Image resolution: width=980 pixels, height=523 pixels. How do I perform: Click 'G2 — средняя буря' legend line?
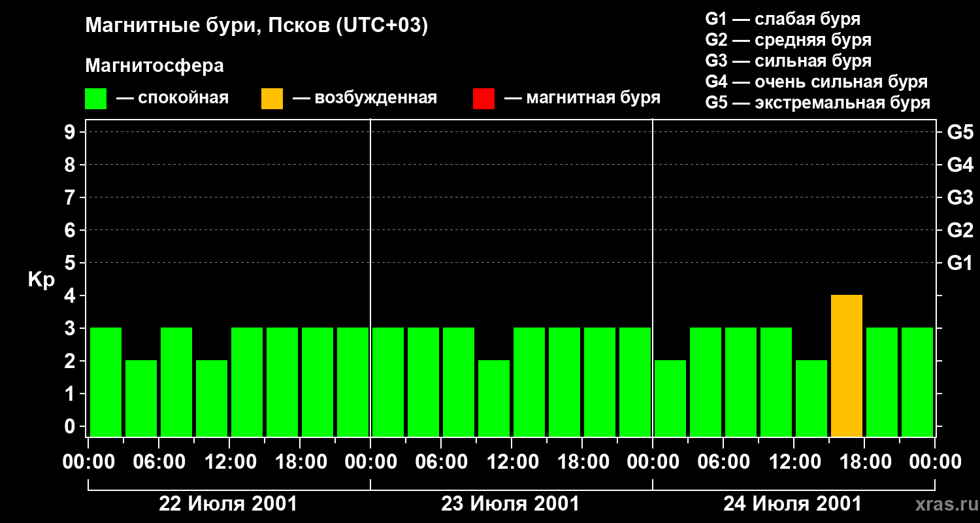click(x=788, y=40)
